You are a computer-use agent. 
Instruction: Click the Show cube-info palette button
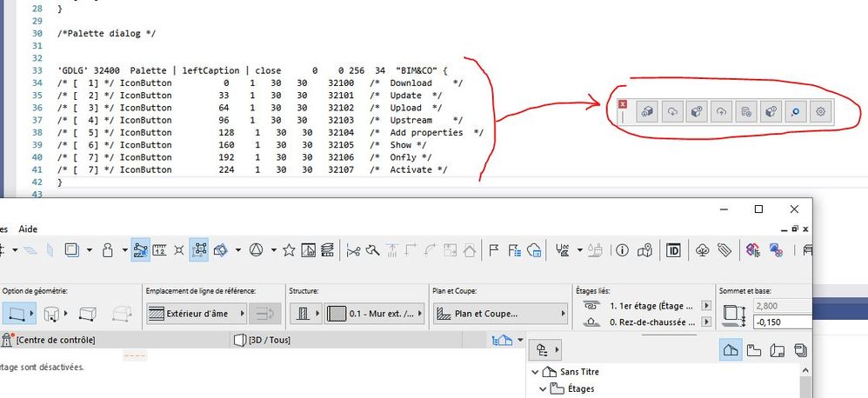pos(771,111)
